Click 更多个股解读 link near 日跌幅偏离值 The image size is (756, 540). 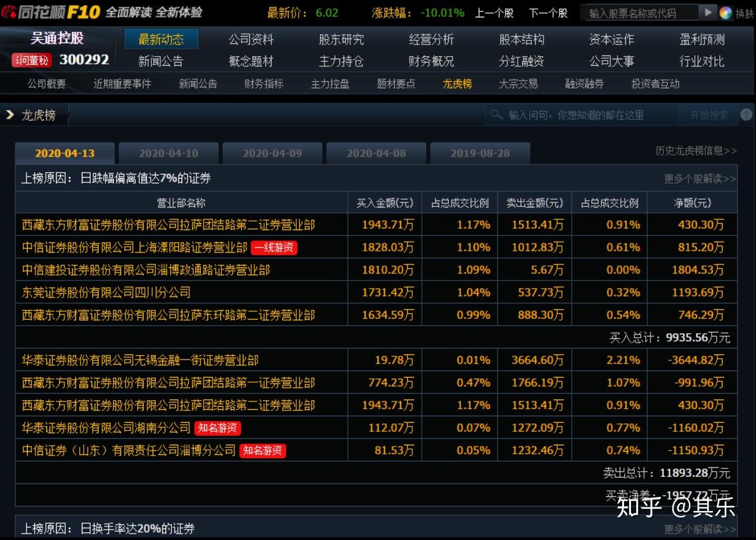point(700,179)
